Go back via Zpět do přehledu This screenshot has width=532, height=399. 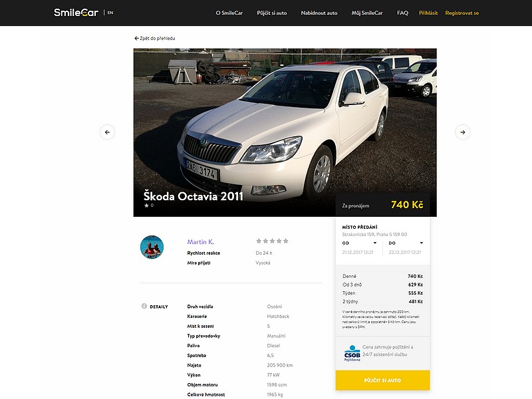coord(155,39)
